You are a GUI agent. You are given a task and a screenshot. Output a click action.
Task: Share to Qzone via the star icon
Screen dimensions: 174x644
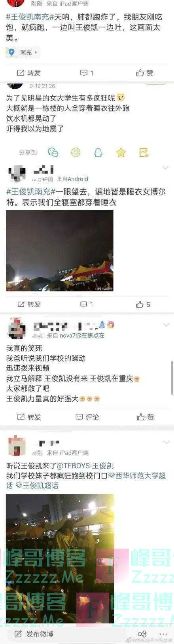(121, 152)
